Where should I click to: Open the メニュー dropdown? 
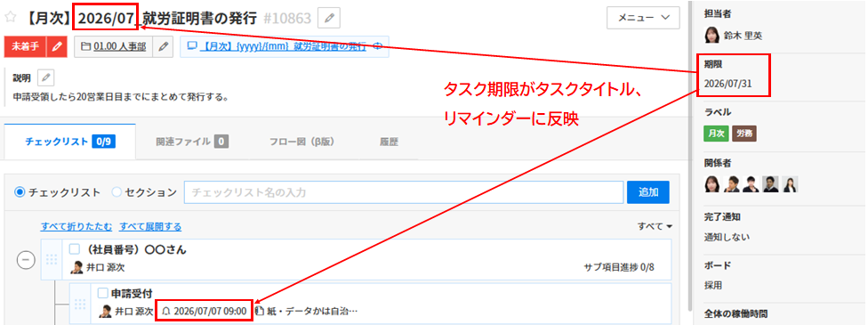pos(643,18)
